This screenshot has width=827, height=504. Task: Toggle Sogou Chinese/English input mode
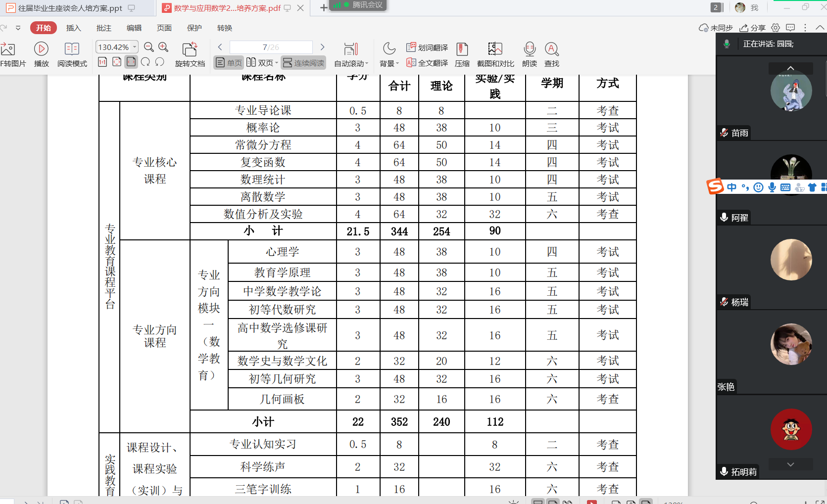tap(732, 187)
